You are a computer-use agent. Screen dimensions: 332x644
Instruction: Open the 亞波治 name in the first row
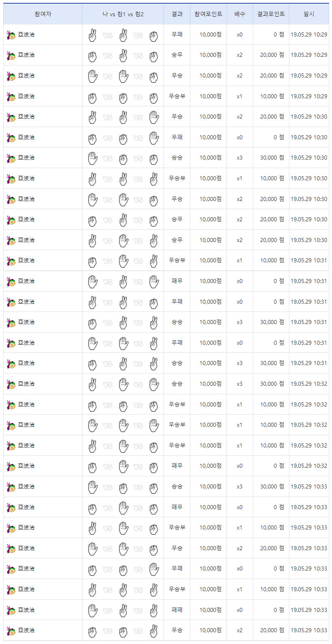26,35
